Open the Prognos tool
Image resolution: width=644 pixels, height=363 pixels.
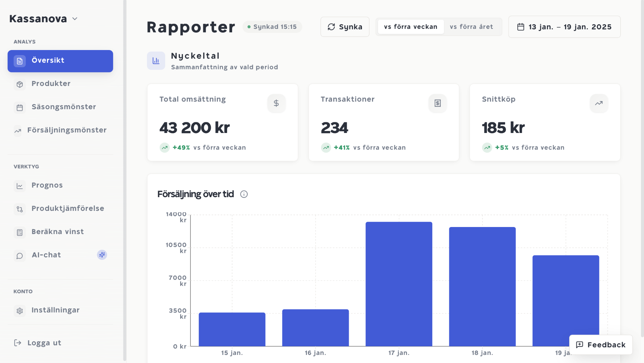point(47,185)
